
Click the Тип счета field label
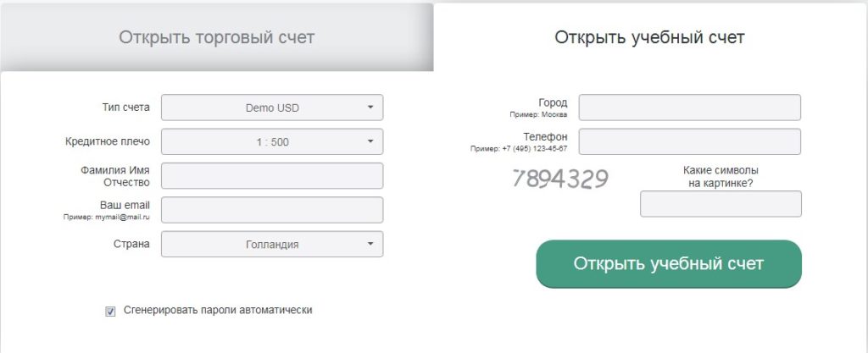[x=125, y=108]
